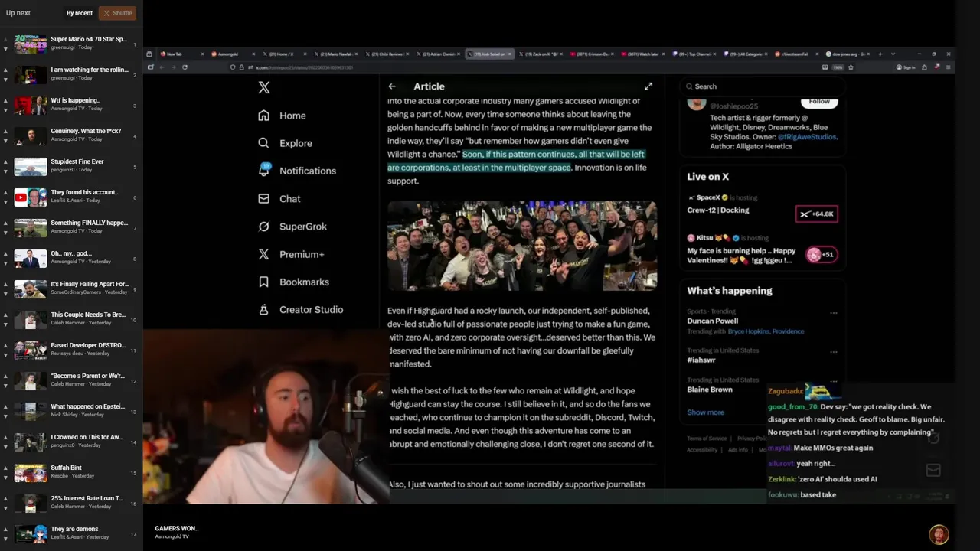Move 'They found his account..' video up

pos(5,192)
